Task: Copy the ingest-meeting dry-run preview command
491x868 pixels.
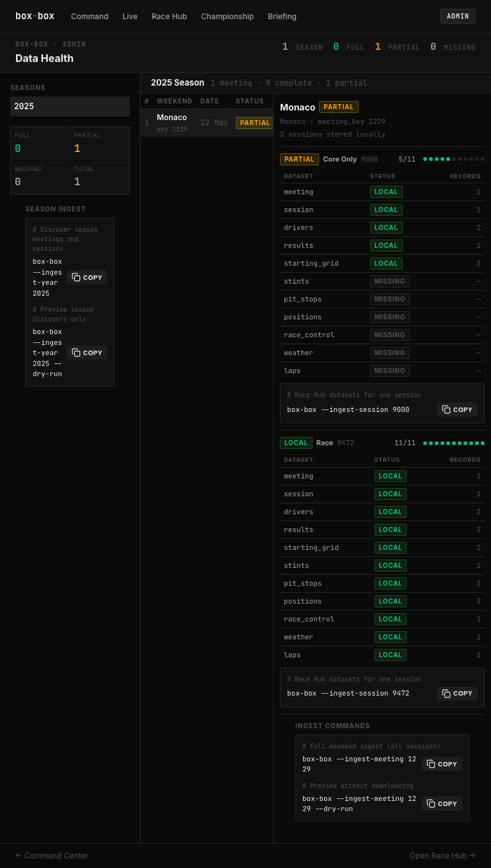Action: pos(442,803)
